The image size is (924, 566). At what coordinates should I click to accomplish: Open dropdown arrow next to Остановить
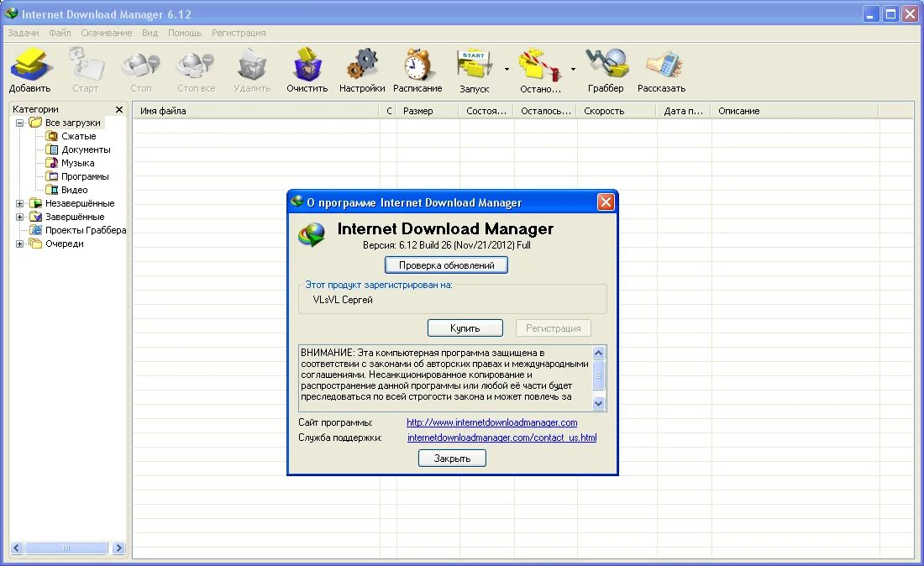tap(573, 70)
